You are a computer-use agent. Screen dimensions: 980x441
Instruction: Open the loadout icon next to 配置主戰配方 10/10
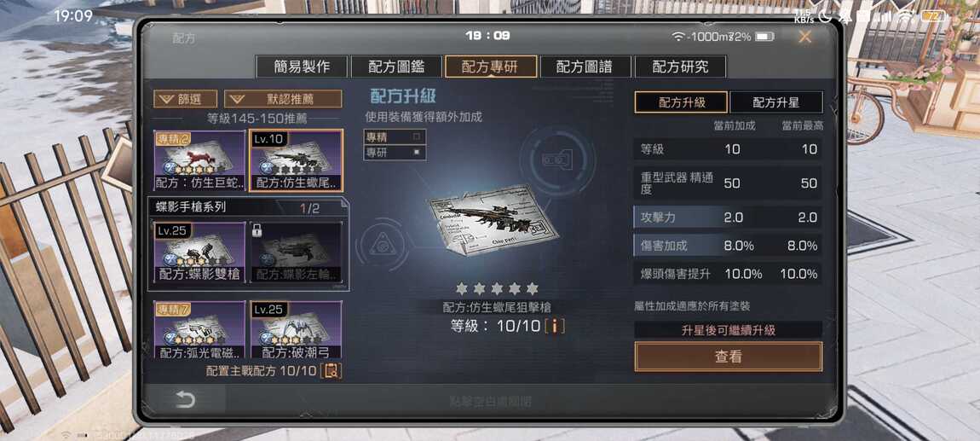331,370
